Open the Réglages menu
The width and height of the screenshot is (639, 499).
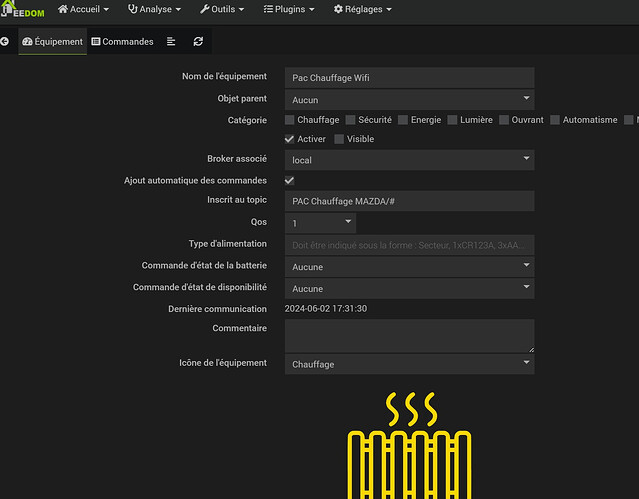coord(362,9)
